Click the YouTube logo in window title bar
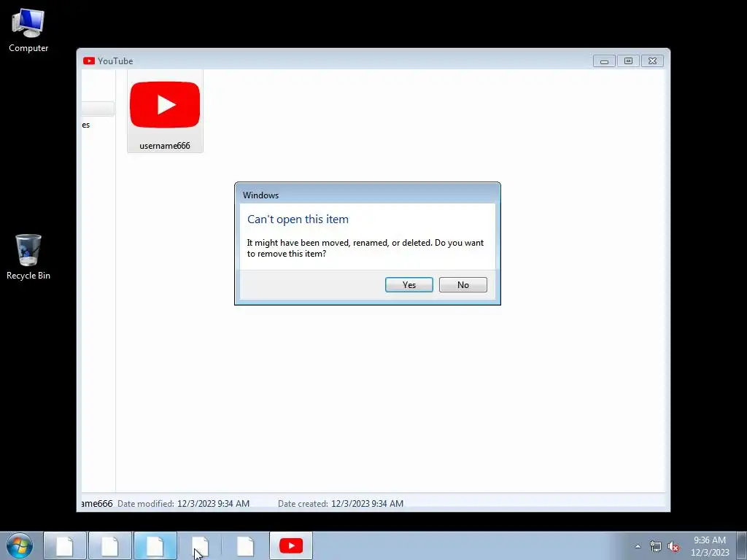The width and height of the screenshot is (747, 560). [x=88, y=61]
